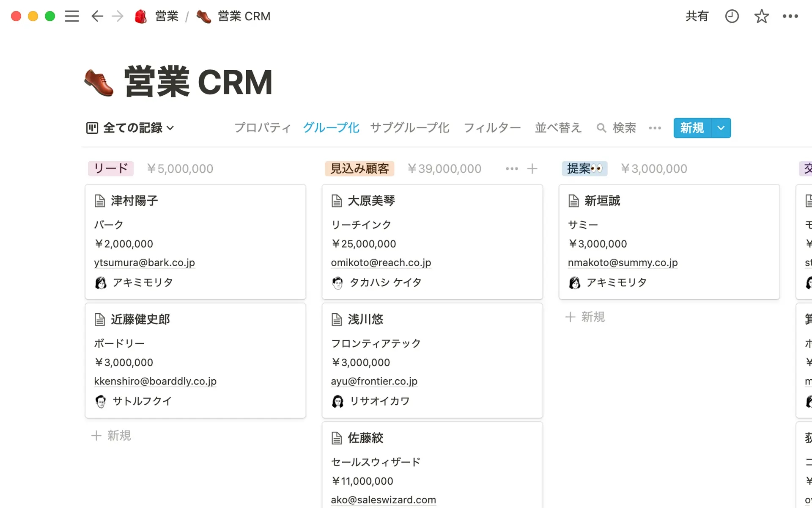Screen dimensions: 812x508
Task: Open the email link omikoto@reach.co.jp
Action: [x=381, y=262]
